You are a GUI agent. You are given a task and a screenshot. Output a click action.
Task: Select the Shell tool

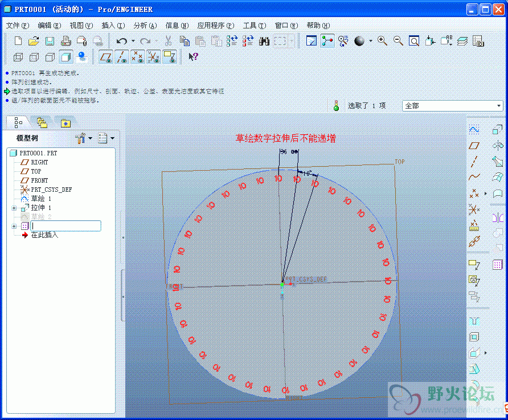click(x=474, y=337)
